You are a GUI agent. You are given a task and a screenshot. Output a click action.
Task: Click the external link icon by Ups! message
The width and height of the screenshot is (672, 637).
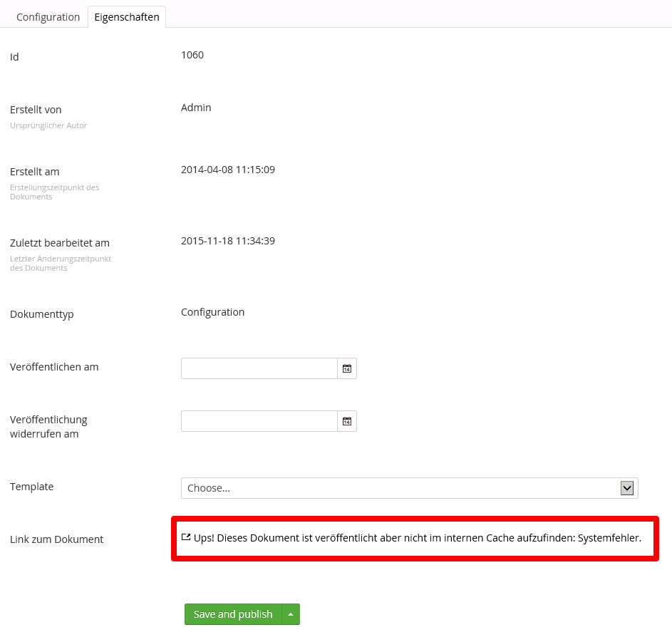185,537
